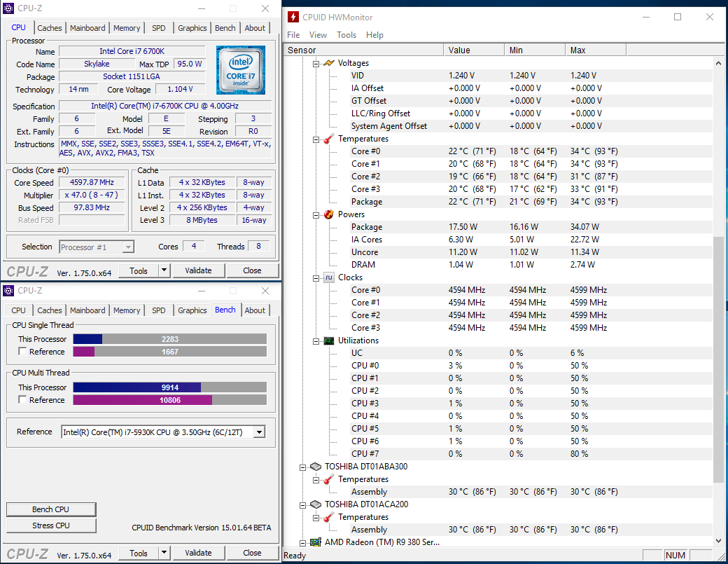The height and width of the screenshot is (564, 728).
Task: Collapse the TOSHIBA DT01ABA300 node
Action: pyautogui.click(x=302, y=467)
